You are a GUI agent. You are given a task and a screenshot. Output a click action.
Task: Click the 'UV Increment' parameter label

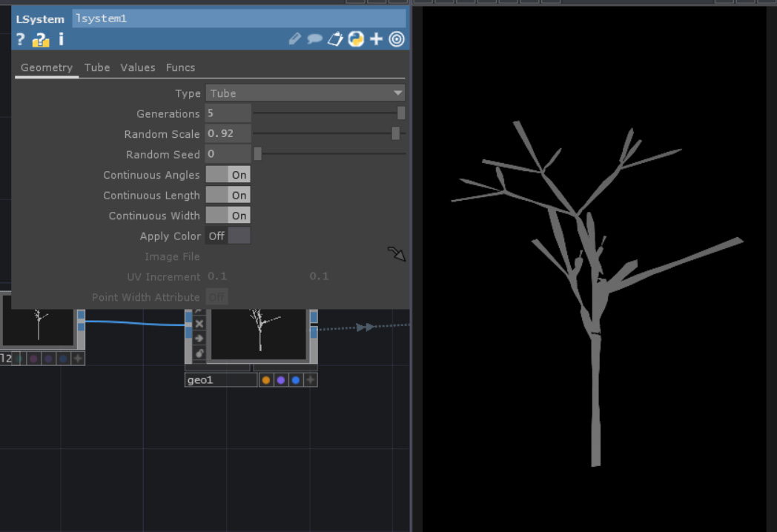[x=164, y=277]
